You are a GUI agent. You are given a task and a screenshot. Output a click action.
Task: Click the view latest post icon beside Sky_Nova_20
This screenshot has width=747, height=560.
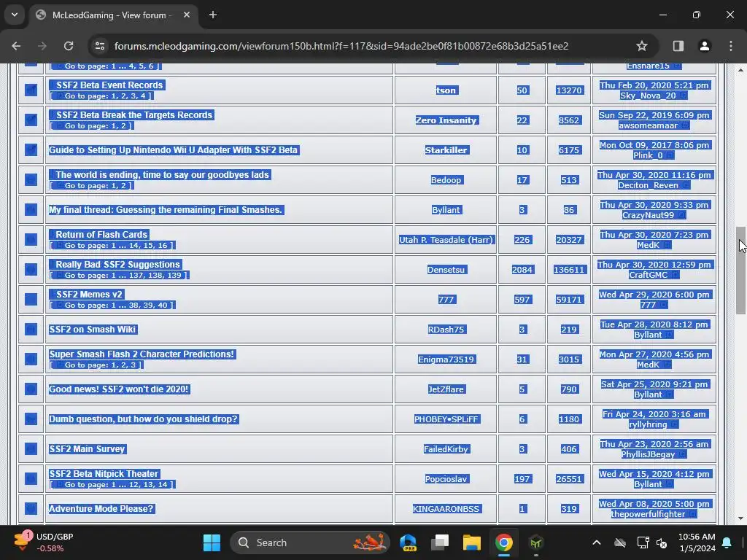683,96
